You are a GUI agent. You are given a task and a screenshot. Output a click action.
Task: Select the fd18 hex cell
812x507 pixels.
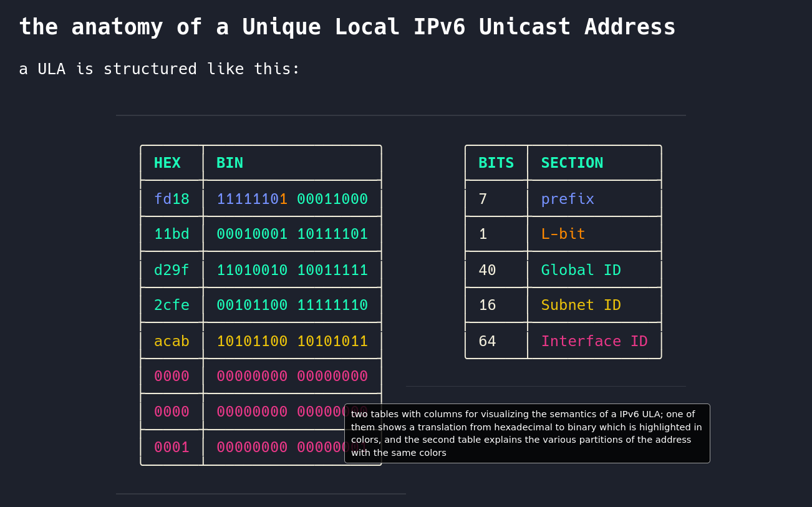[172, 199]
